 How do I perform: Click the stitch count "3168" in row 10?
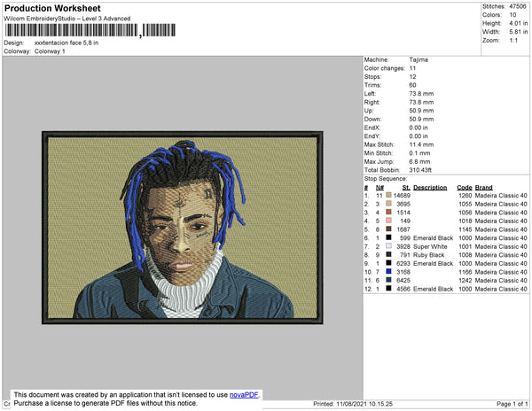tap(403, 272)
